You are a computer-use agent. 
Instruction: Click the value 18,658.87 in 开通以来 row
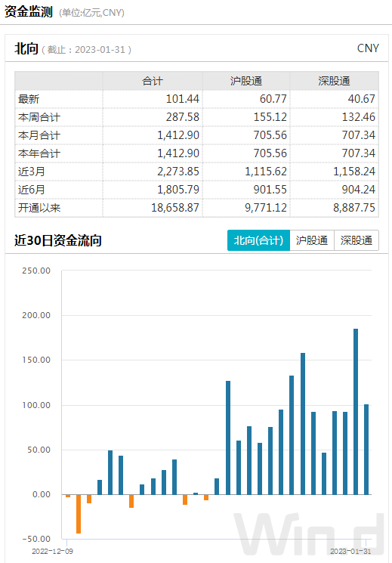pyautogui.click(x=175, y=208)
